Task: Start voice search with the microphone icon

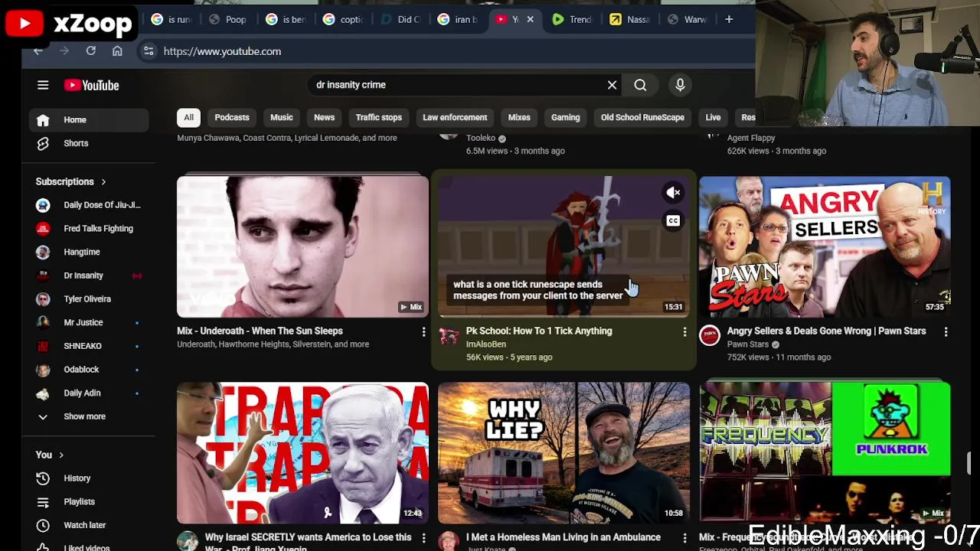Action: pyautogui.click(x=680, y=85)
